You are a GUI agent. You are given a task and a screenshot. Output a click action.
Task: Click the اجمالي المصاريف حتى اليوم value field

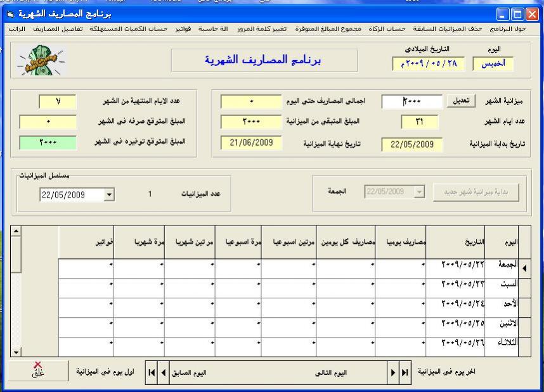[x=251, y=101]
